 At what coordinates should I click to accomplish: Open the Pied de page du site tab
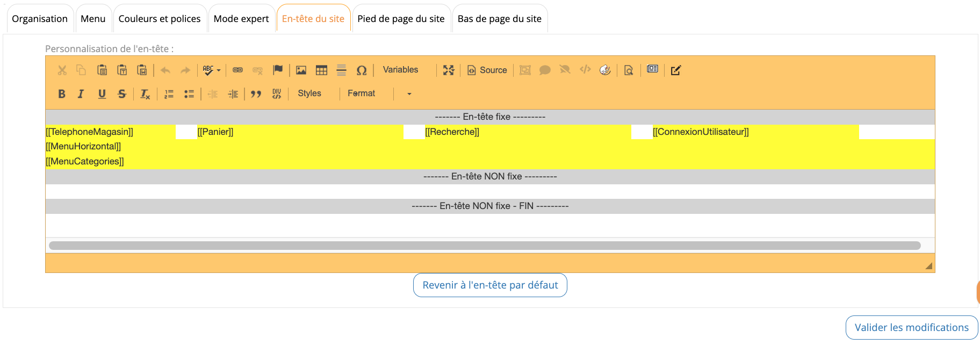click(x=401, y=19)
